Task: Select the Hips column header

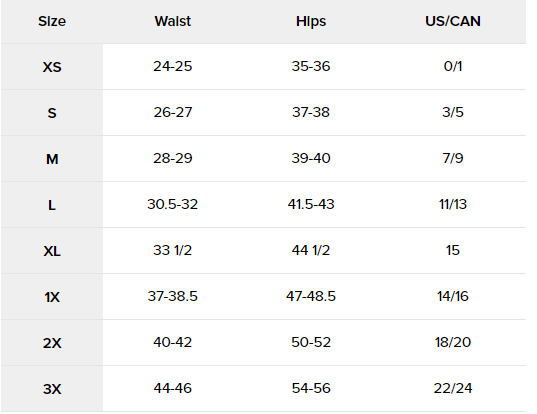Action: pyautogui.click(x=311, y=22)
